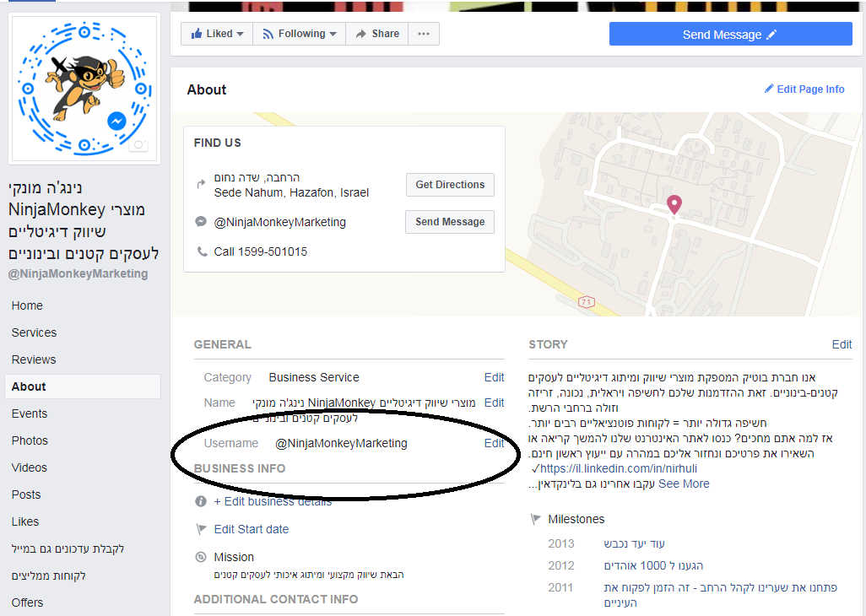866x616 pixels.
Task: Edit the Category row
Action: 494,377
